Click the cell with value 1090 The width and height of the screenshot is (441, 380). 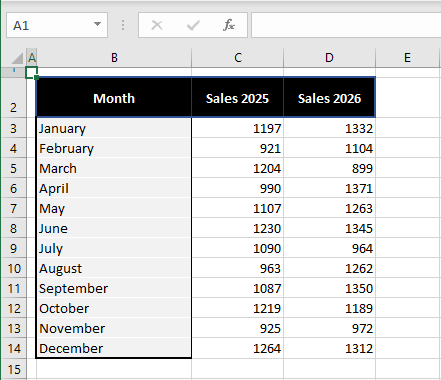(x=238, y=248)
